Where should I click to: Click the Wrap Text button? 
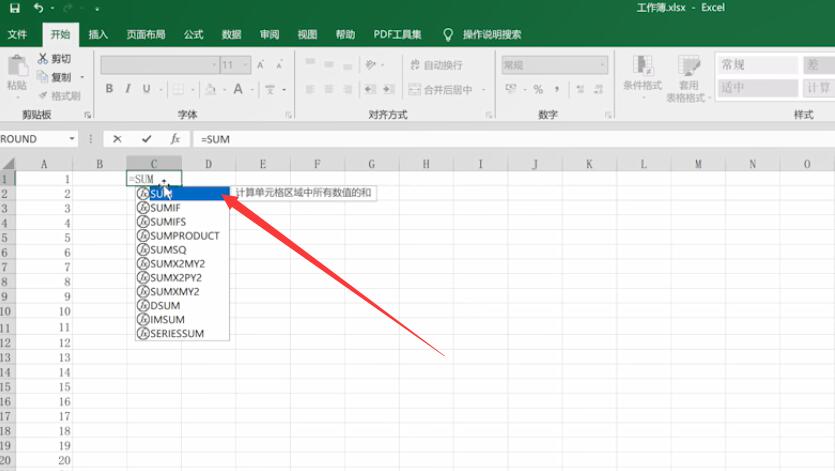coord(436,65)
